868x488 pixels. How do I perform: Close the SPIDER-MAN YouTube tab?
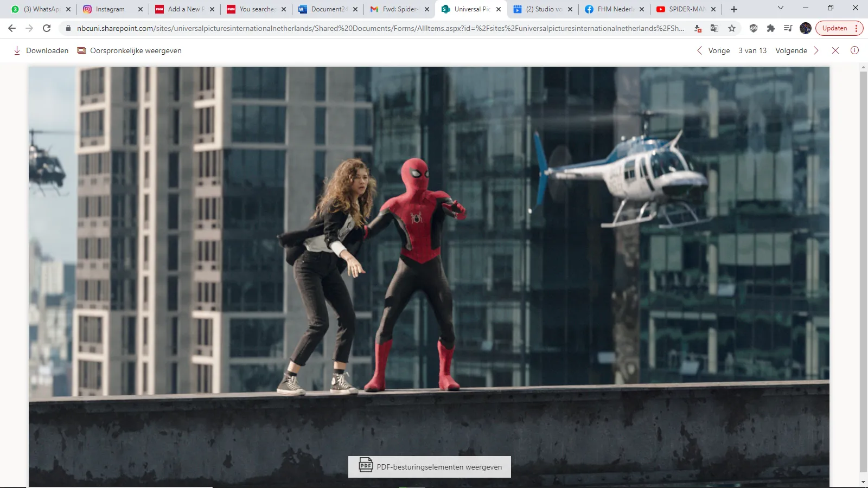713,9
